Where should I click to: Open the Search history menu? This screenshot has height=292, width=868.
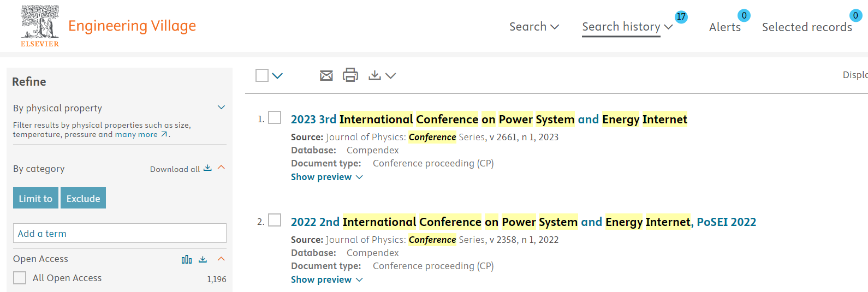[627, 26]
